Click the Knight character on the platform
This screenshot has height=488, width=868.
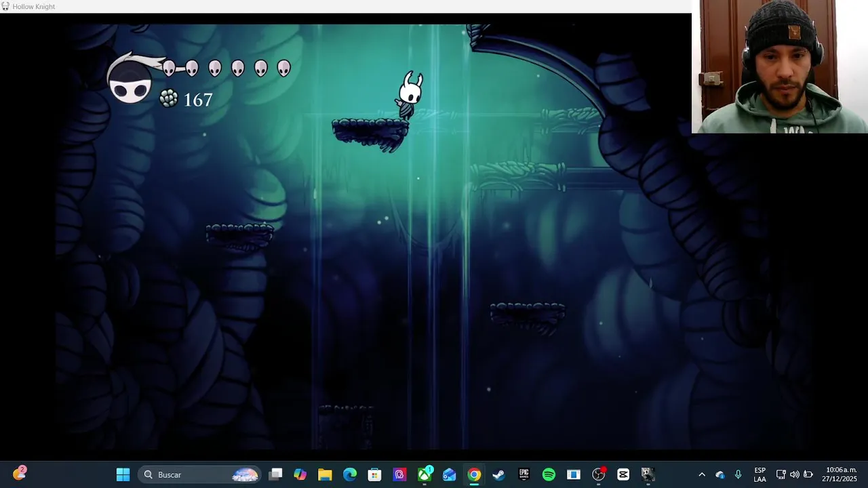pyautogui.click(x=409, y=96)
